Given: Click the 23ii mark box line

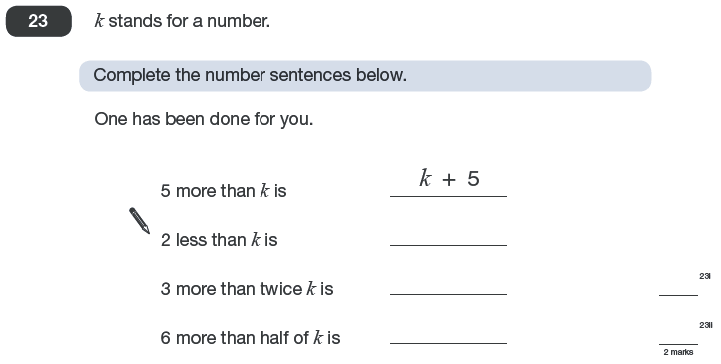Looking at the screenshot, I should point(678,344).
